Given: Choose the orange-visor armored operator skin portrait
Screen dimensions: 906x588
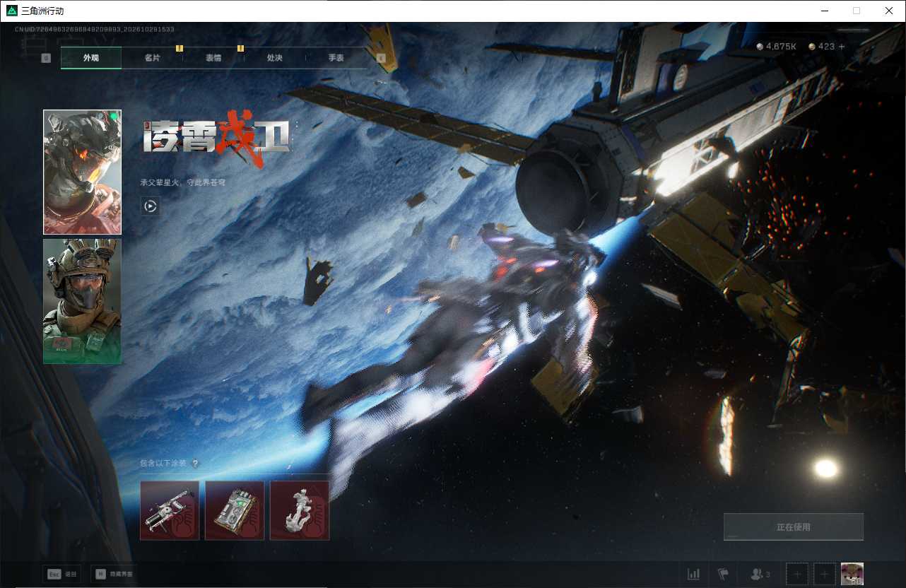Looking at the screenshot, I should [x=82, y=172].
